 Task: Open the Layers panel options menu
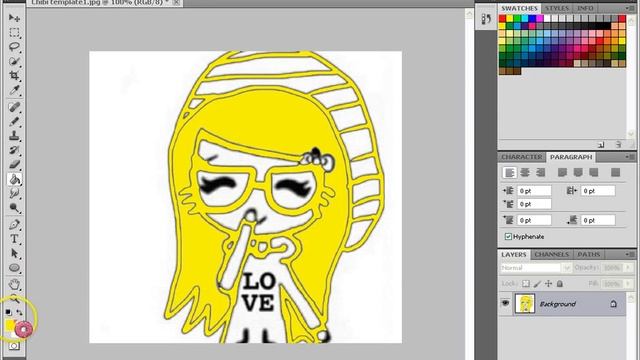630,254
